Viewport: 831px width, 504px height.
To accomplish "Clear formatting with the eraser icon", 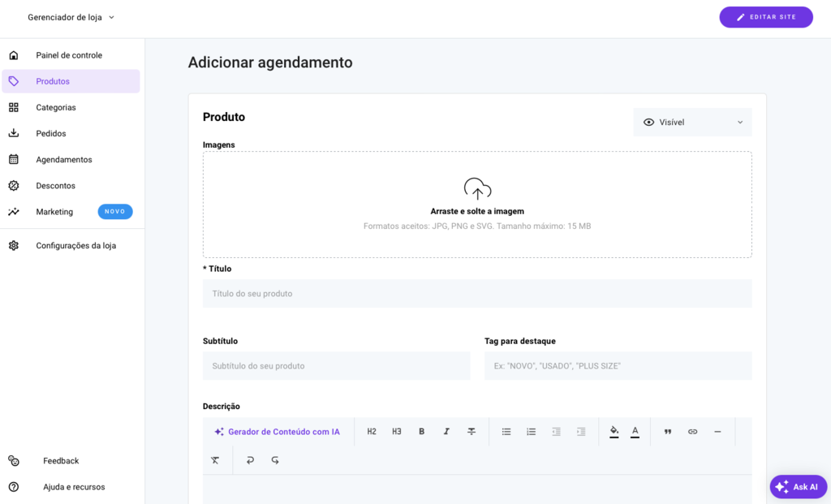I will tap(215, 460).
